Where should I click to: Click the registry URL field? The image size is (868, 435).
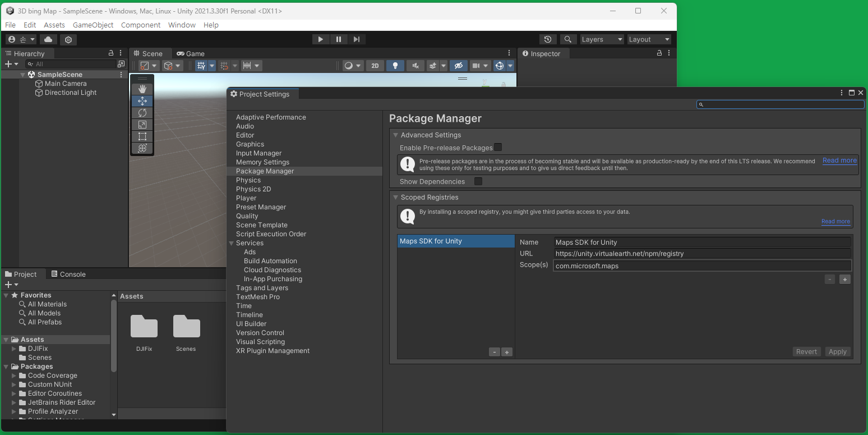pos(702,254)
